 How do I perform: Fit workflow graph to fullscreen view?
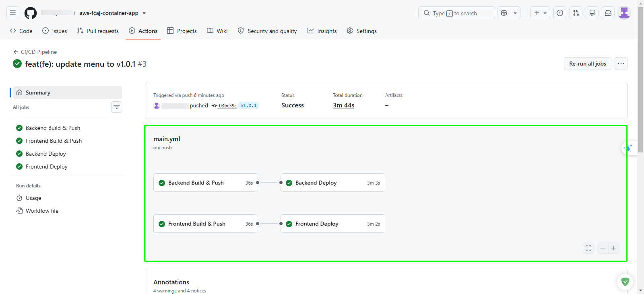click(588, 248)
